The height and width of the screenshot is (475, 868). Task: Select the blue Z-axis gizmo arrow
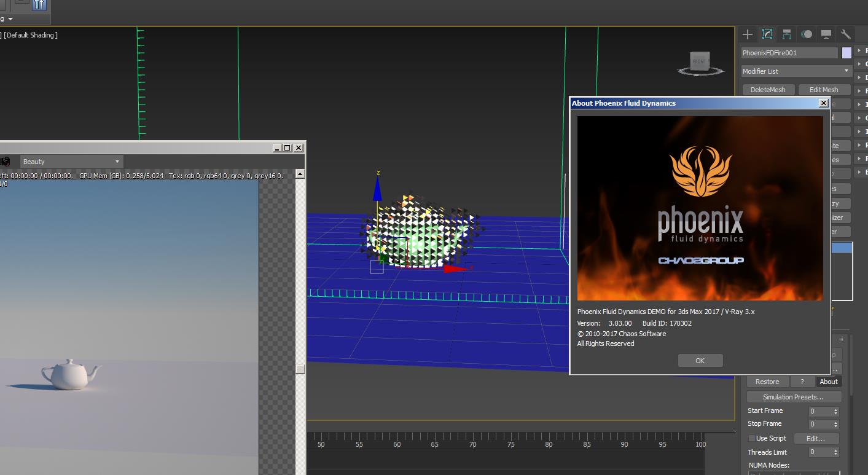(x=377, y=189)
